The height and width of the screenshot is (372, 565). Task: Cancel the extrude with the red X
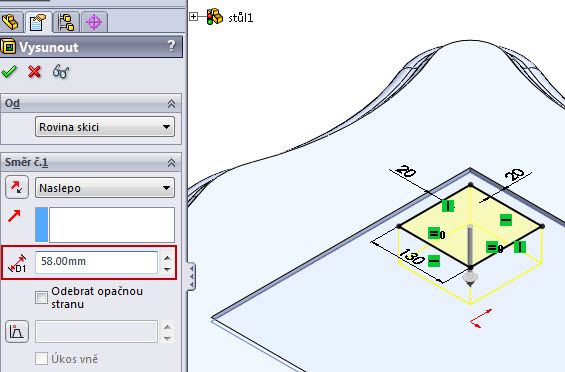click(35, 72)
